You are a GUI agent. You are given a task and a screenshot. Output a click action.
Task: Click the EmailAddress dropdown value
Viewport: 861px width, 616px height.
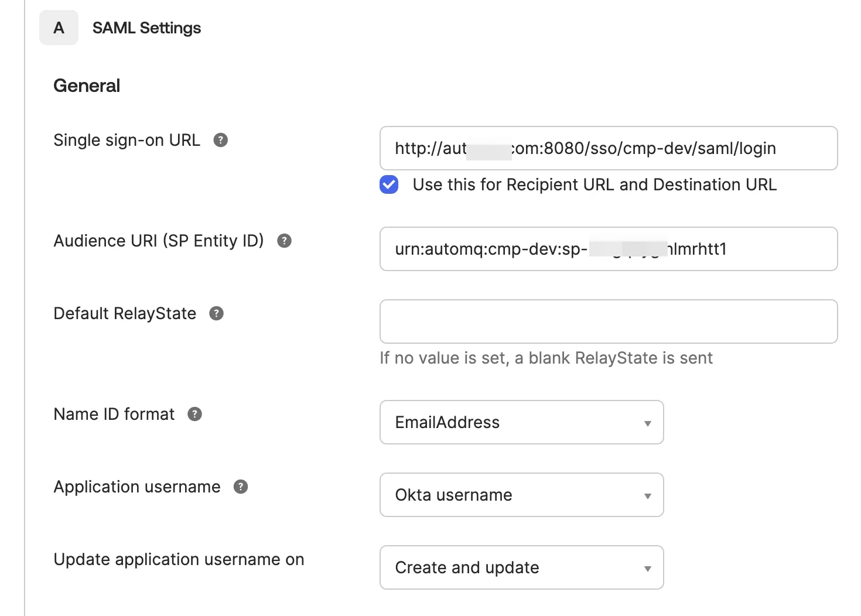(521, 422)
